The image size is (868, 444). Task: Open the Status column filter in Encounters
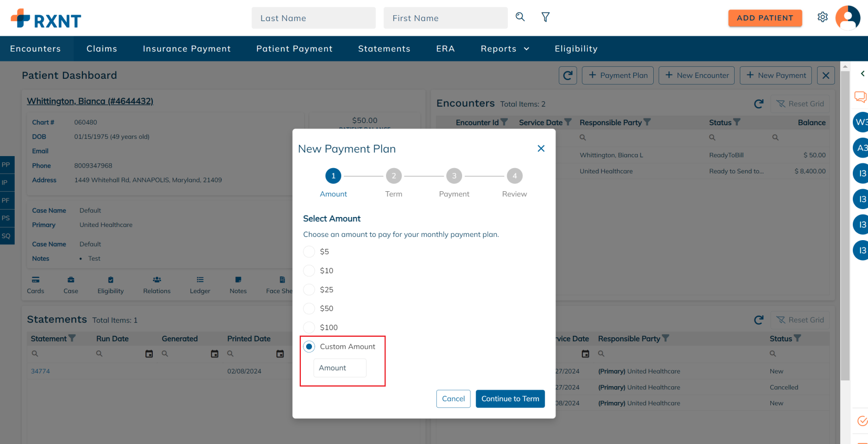737,122
